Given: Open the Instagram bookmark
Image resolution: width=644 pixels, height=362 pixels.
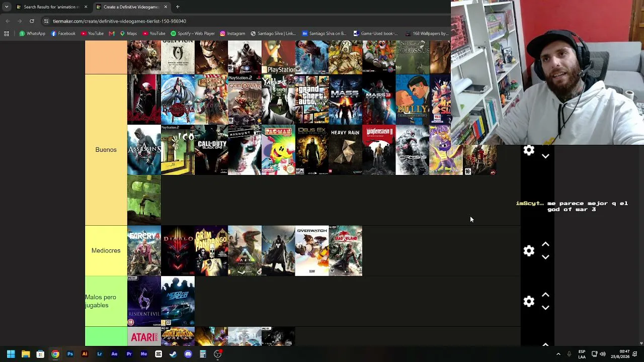Looking at the screenshot, I should tap(232, 34).
